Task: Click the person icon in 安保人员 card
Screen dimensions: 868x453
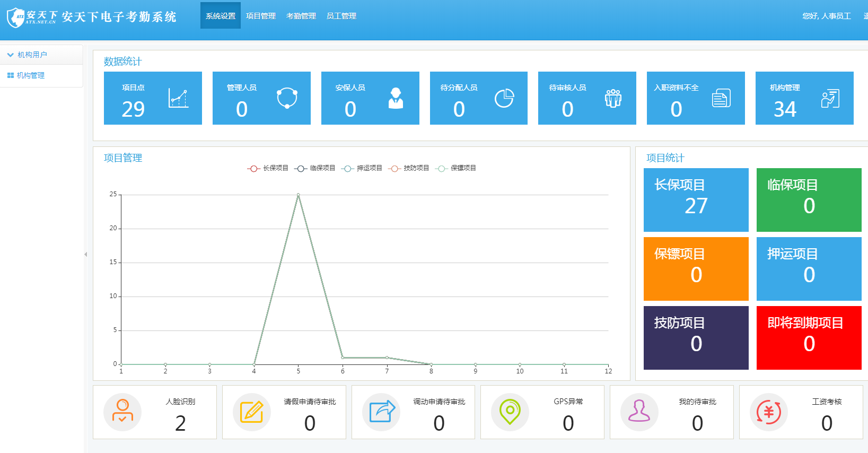Action: tap(396, 98)
